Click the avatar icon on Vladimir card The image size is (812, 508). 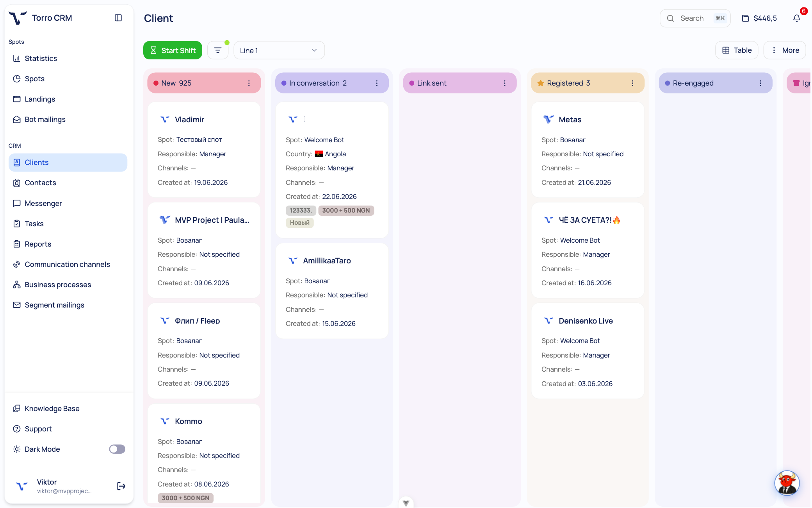pos(165,120)
